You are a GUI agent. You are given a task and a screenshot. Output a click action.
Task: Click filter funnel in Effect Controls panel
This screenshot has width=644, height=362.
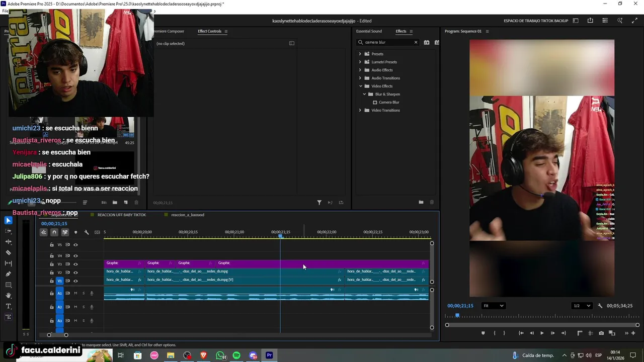click(x=319, y=202)
